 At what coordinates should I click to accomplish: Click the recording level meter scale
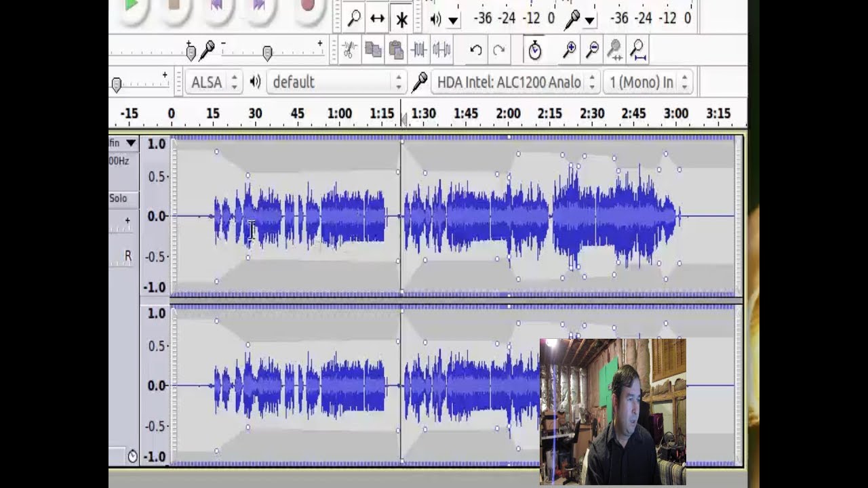coord(651,18)
